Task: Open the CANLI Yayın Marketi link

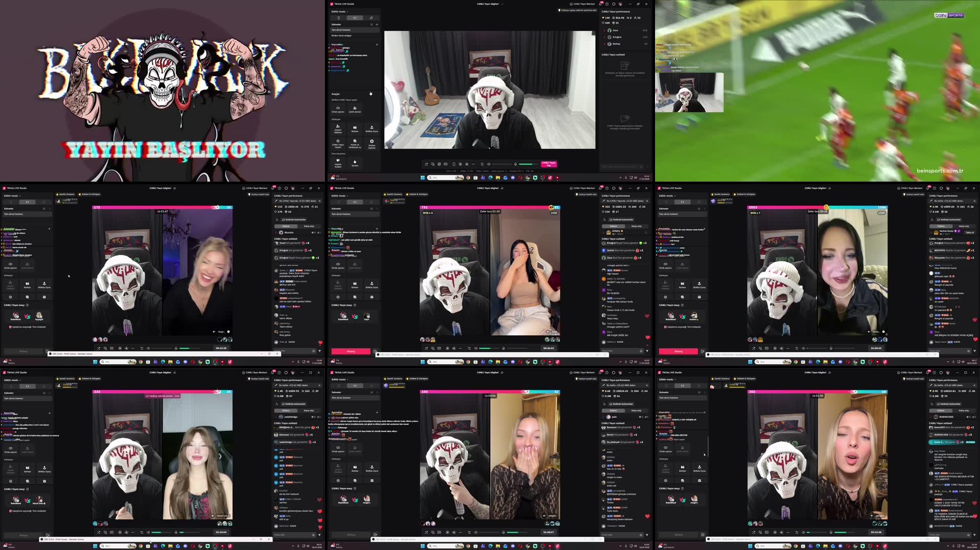Action: [x=583, y=4]
